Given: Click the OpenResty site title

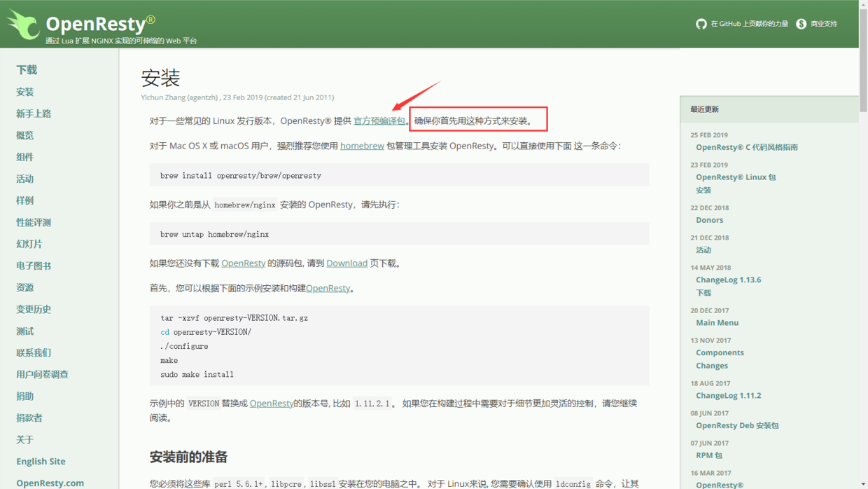Looking at the screenshot, I should 100,23.
